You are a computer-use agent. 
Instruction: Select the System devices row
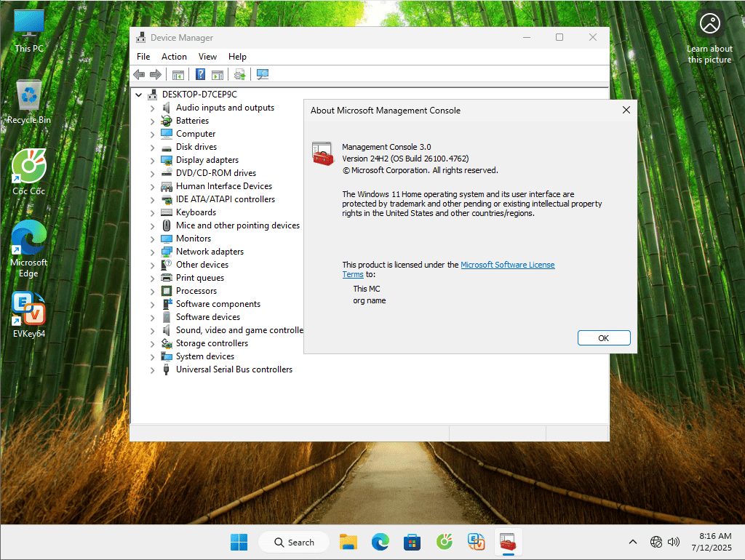pyautogui.click(x=204, y=356)
